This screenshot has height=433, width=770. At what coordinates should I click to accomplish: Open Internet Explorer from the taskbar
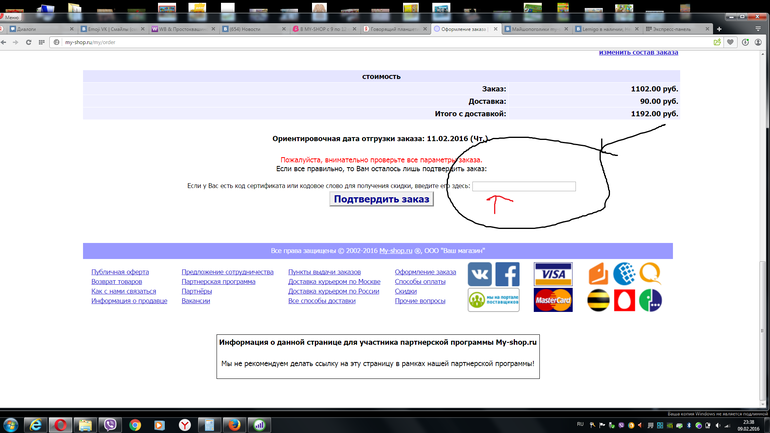click(x=35, y=424)
